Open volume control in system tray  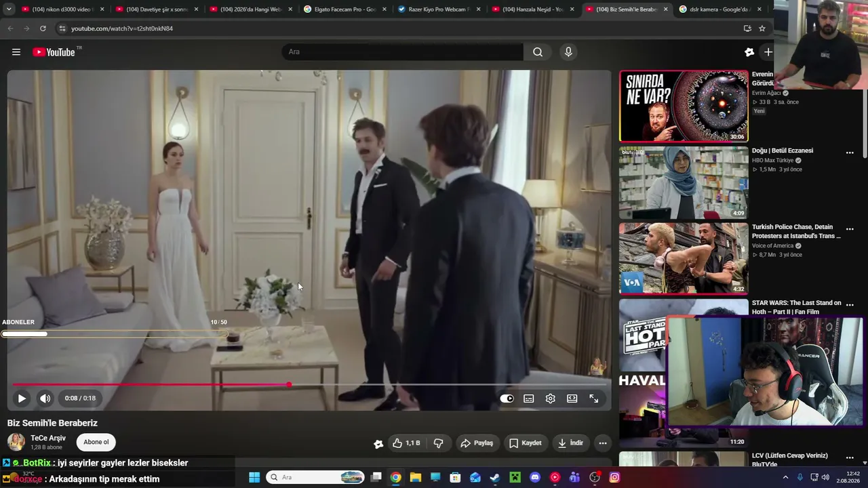point(825,477)
